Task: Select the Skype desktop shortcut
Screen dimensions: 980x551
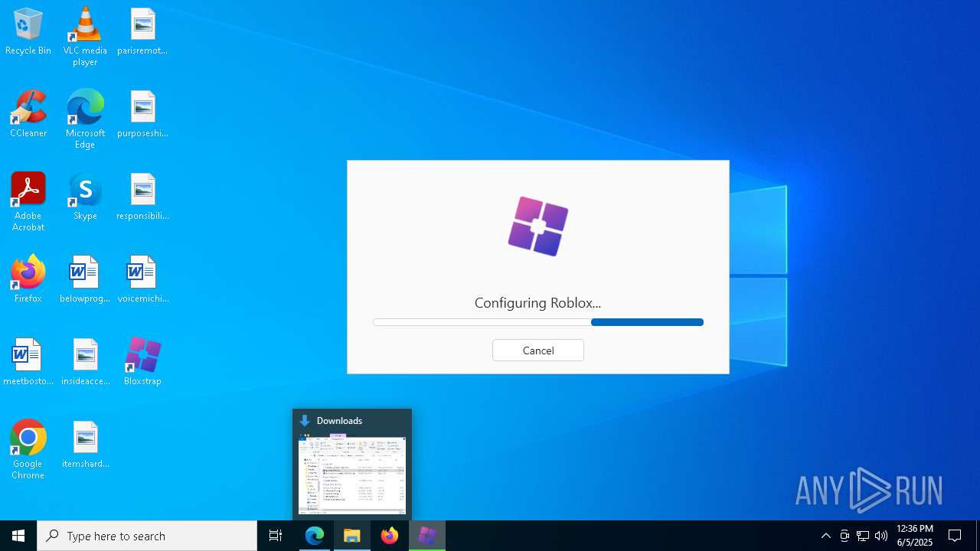Action: 85,197
